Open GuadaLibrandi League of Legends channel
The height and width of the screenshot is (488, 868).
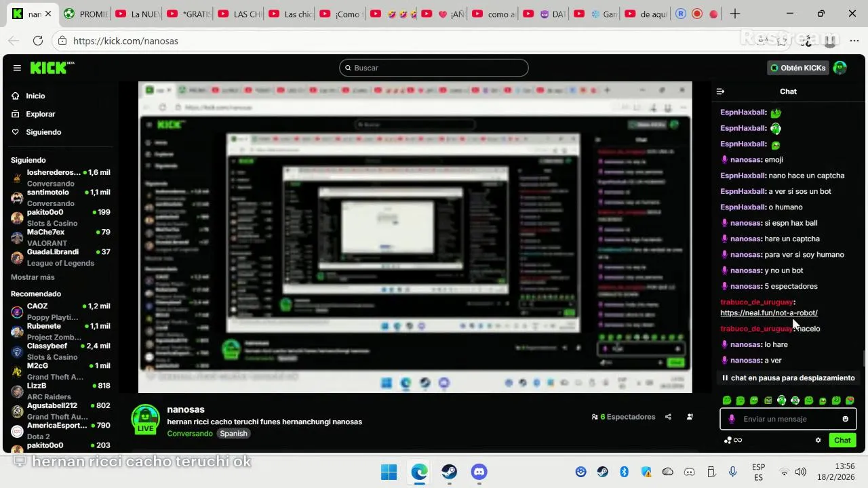pos(60,257)
